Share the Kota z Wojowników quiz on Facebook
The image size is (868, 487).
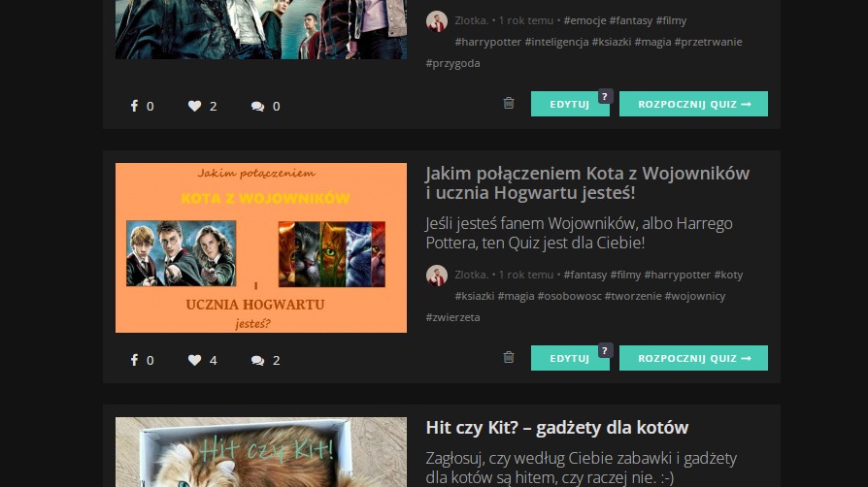coord(135,360)
